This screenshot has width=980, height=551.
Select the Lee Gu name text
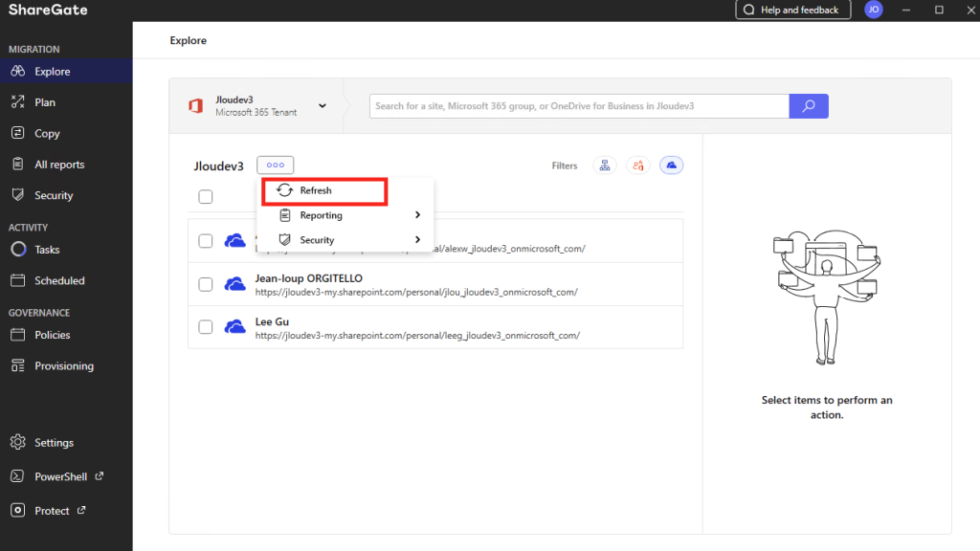272,321
